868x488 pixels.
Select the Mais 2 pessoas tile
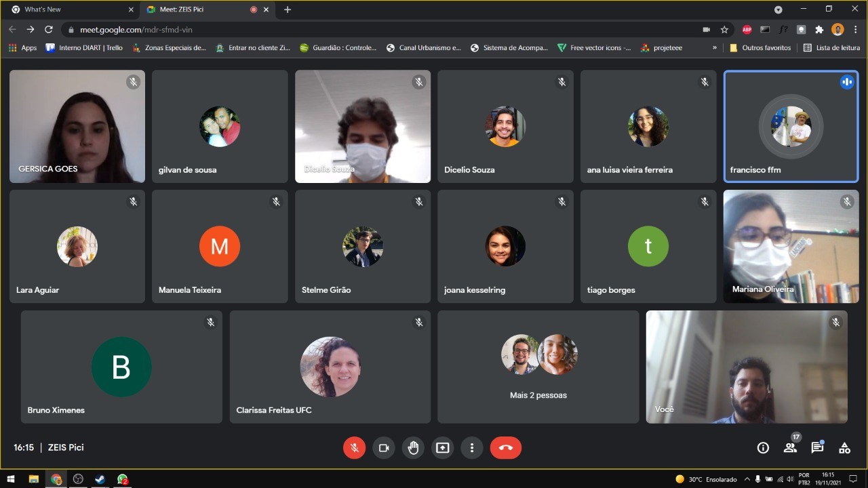click(538, 367)
